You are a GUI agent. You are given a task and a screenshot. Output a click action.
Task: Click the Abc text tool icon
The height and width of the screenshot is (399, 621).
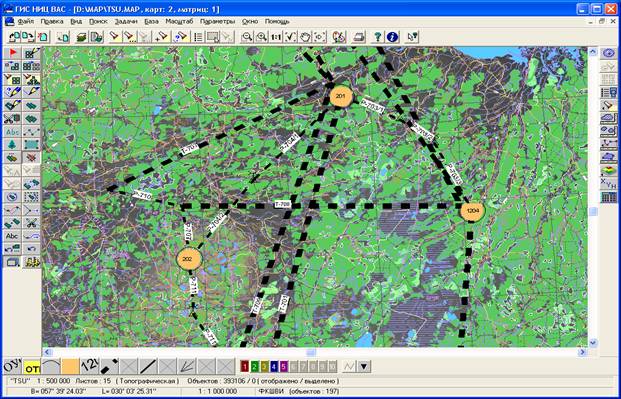pyautogui.click(x=13, y=236)
